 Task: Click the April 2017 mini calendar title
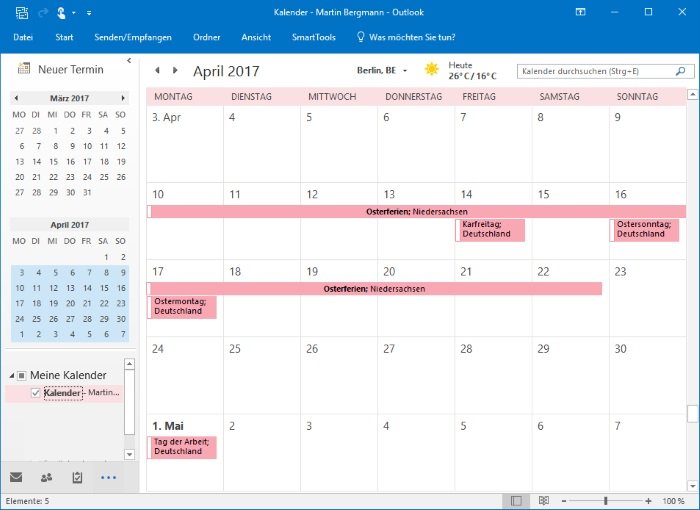tap(69, 225)
